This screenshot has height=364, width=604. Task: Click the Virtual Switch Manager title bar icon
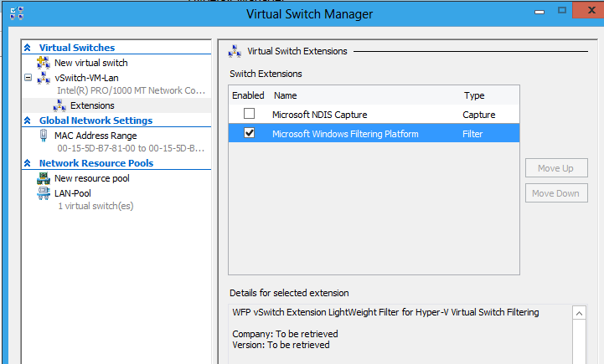pyautogui.click(x=17, y=13)
